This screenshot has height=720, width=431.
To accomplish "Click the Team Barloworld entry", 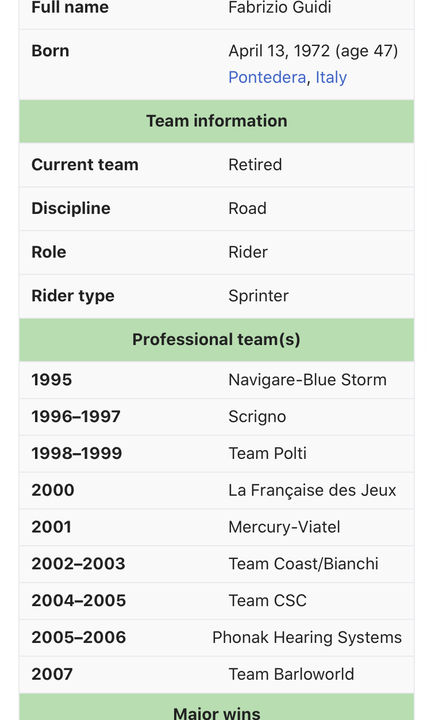I will [x=291, y=674].
